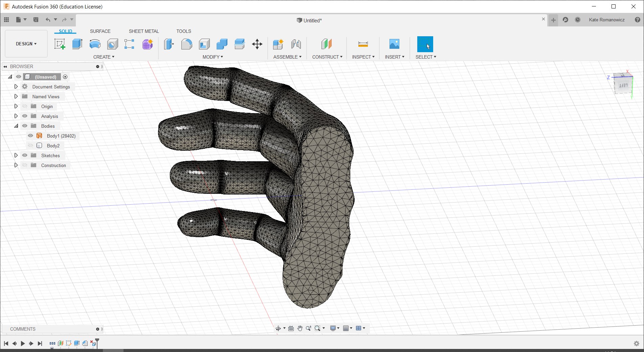The width and height of the screenshot is (644, 352).
Task: Select the Joint tool
Action: [x=296, y=44]
